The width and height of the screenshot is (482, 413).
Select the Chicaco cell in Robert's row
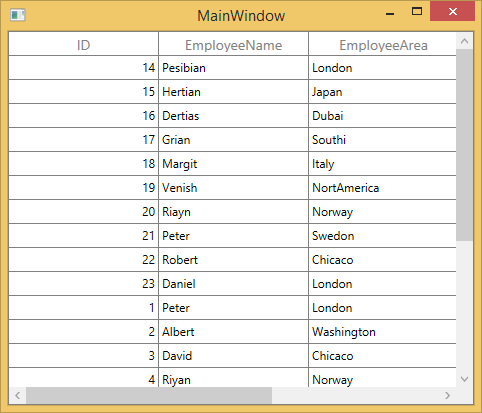[x=383, y=260]
